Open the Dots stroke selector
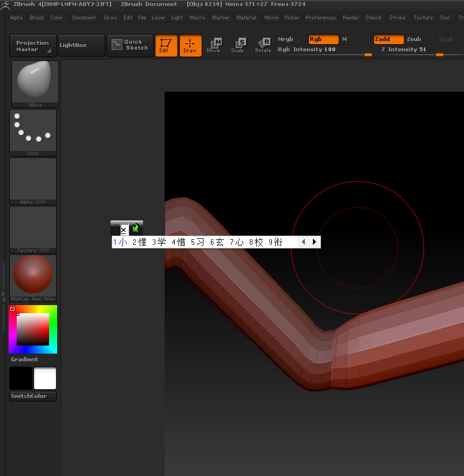This screenshot has height=476, width=464. coord(33,129)
